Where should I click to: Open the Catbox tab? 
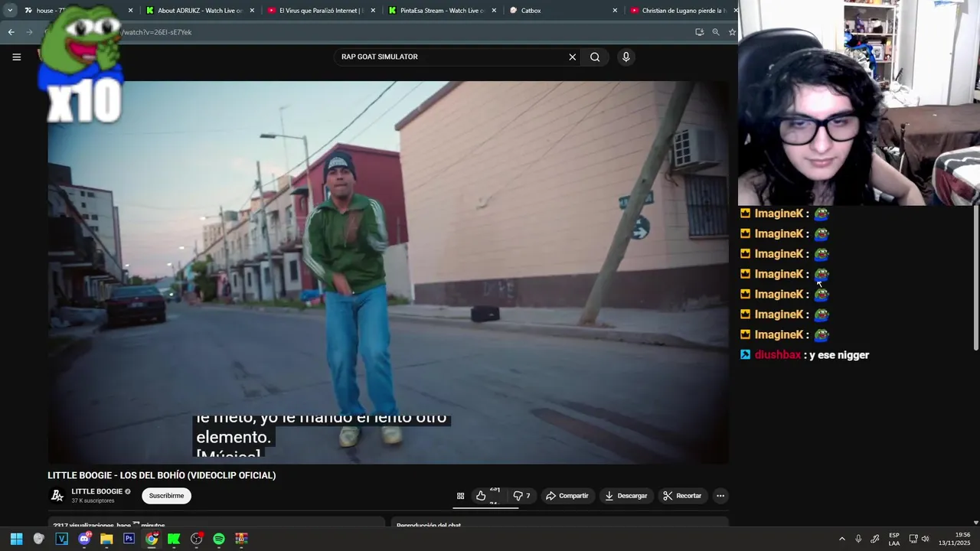tap(563, 11)
